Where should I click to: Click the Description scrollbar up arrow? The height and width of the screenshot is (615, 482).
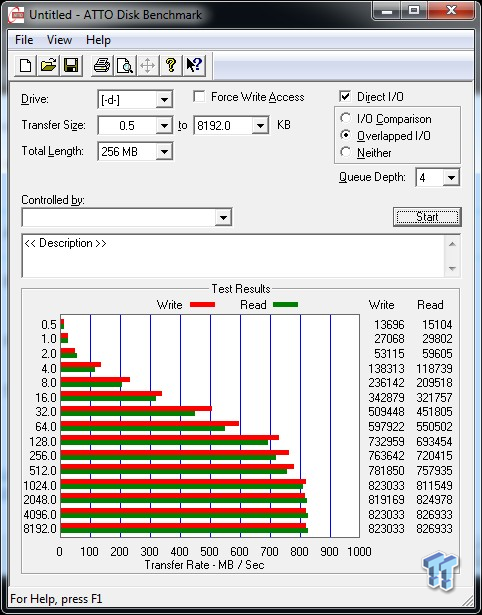452,244
